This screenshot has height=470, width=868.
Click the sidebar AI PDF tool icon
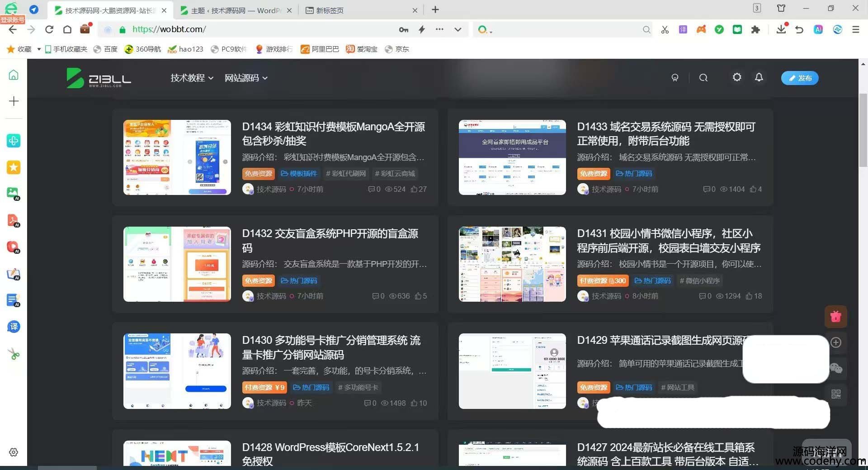point(14,220)
